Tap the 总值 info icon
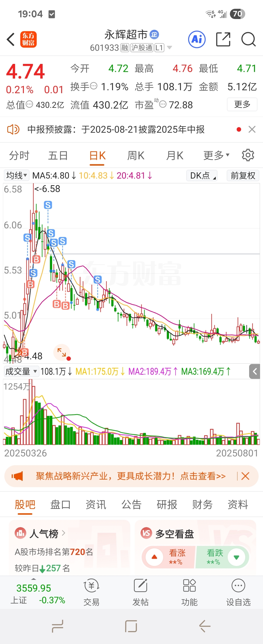263x644 pixels. coord(29,104)
